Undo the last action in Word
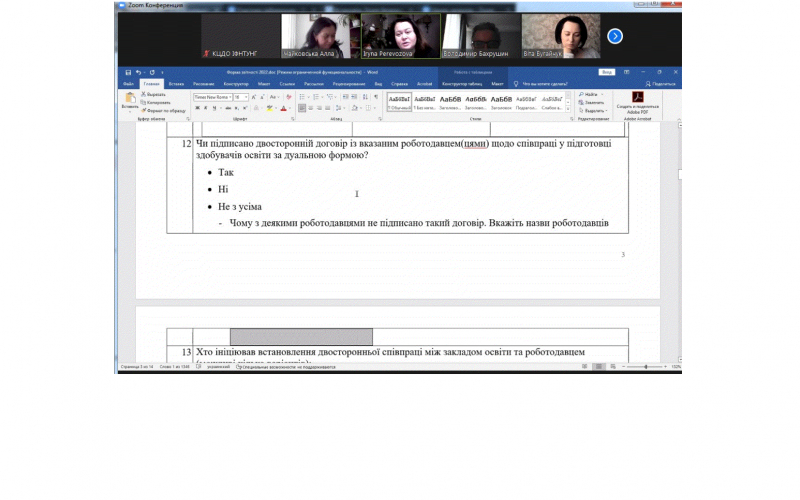The width and height of the screenshot is (800, 500). pyautogui.click(x=138, y=72)
